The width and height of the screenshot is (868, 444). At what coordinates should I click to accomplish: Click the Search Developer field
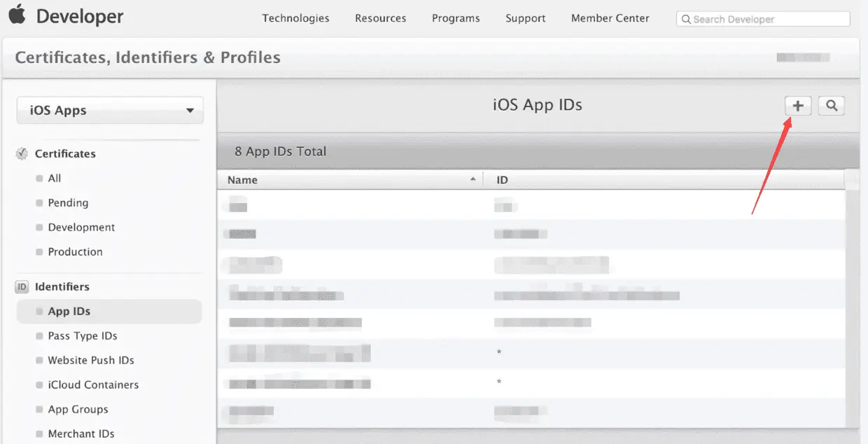(763, 19)
